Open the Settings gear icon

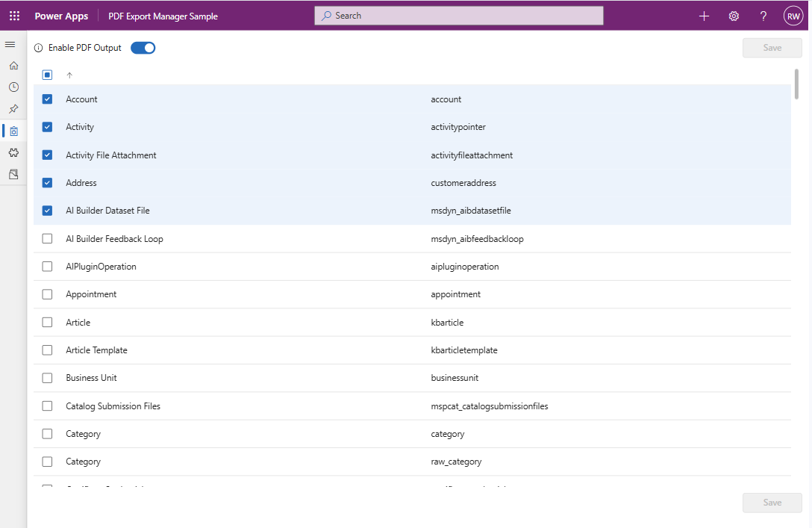[x=734, y=16]
